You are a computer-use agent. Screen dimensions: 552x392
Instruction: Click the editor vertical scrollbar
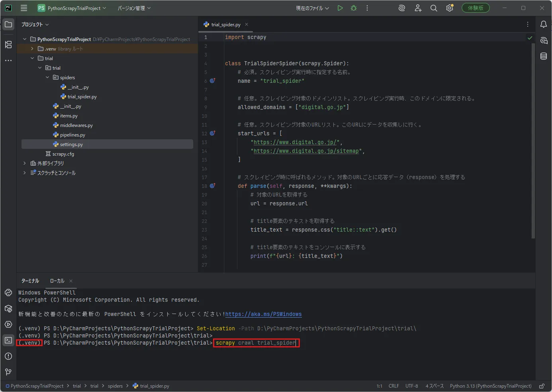(x=533, y=141)
